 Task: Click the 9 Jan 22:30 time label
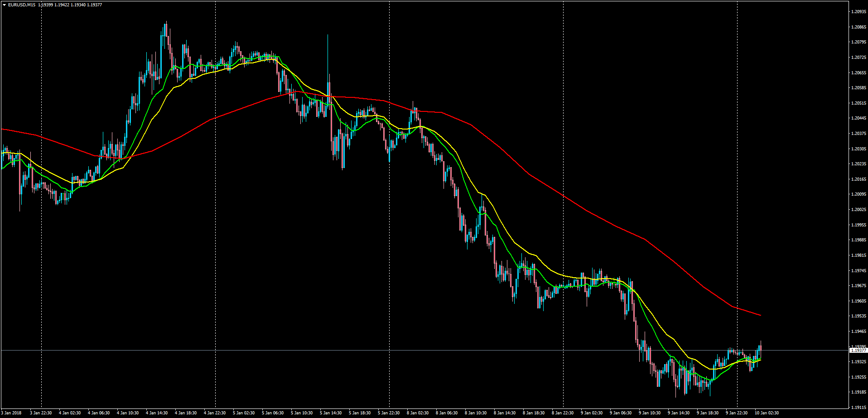pos(737,413)
